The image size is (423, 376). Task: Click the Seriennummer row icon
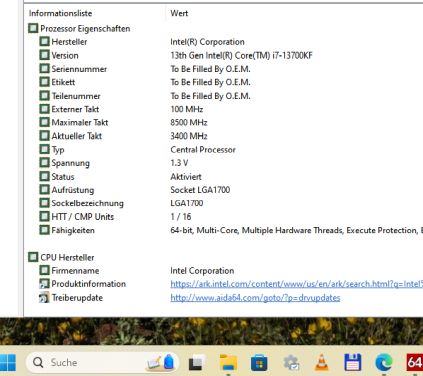(44, 69)
